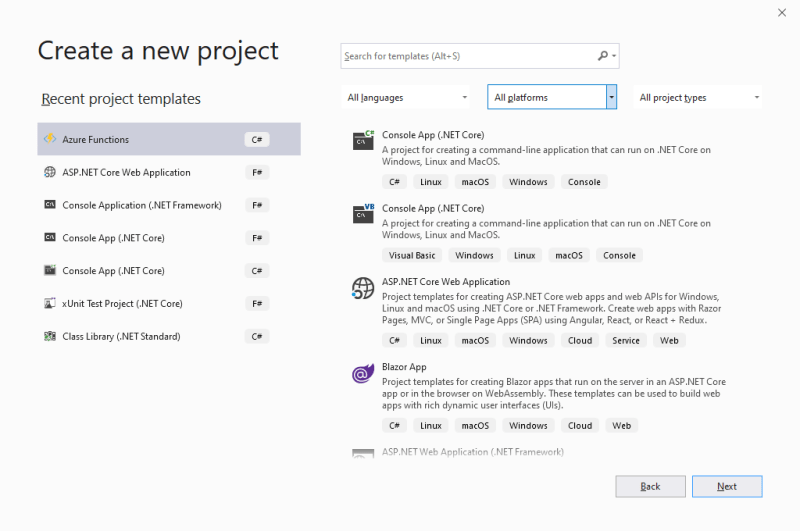Viewport: 800px width, 531px height.
Task: Click the F# Console App (.NET Core) icon in recent list
Action: [x=50, y=237]
